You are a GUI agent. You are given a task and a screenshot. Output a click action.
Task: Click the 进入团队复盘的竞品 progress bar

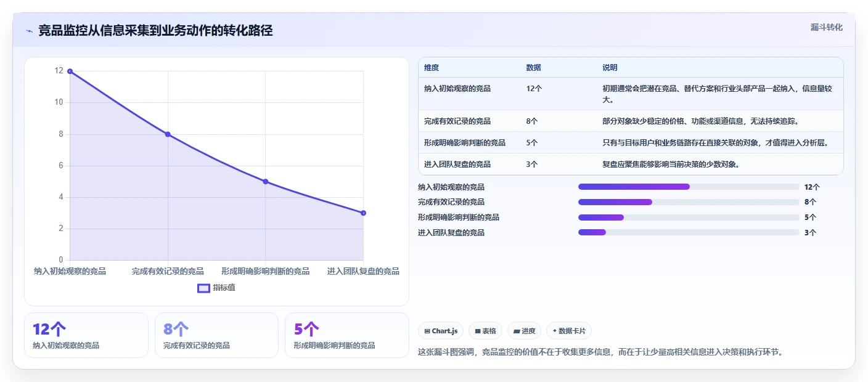[689, 233]
